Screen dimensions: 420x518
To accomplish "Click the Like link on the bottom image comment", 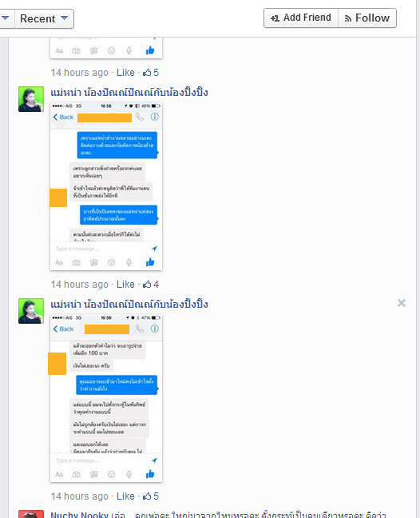I will 125,496.
